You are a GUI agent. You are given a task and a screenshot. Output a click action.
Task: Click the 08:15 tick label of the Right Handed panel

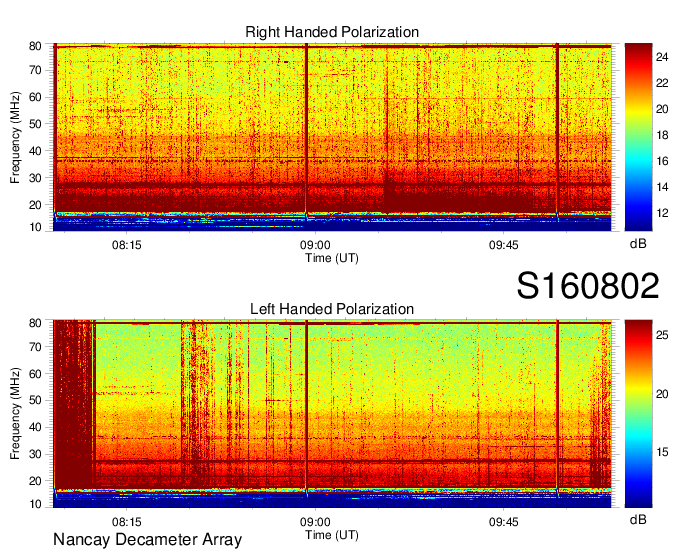(126, 245)
